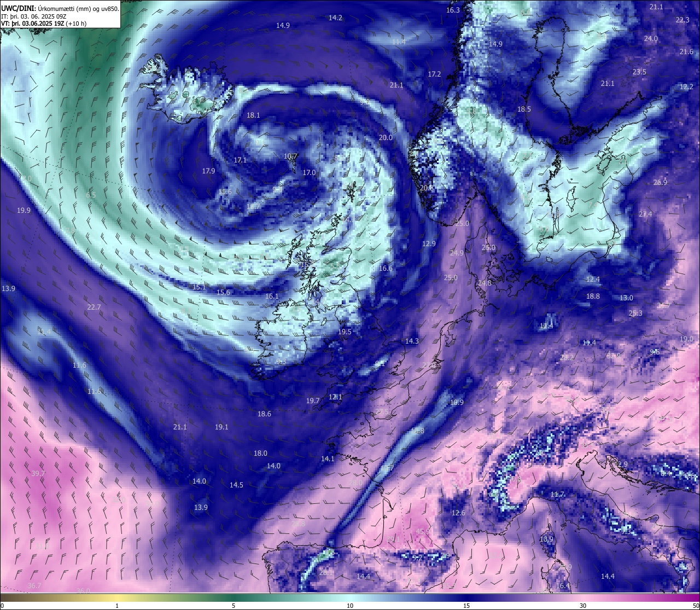
Task: Click the 20.0 value label
Action: [386, 137]
